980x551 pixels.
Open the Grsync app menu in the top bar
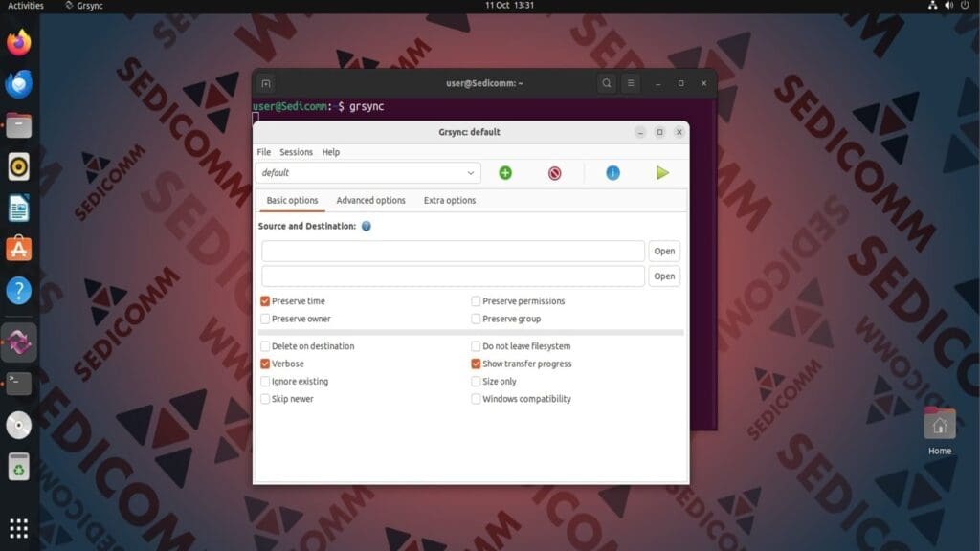tap(84, 5)
